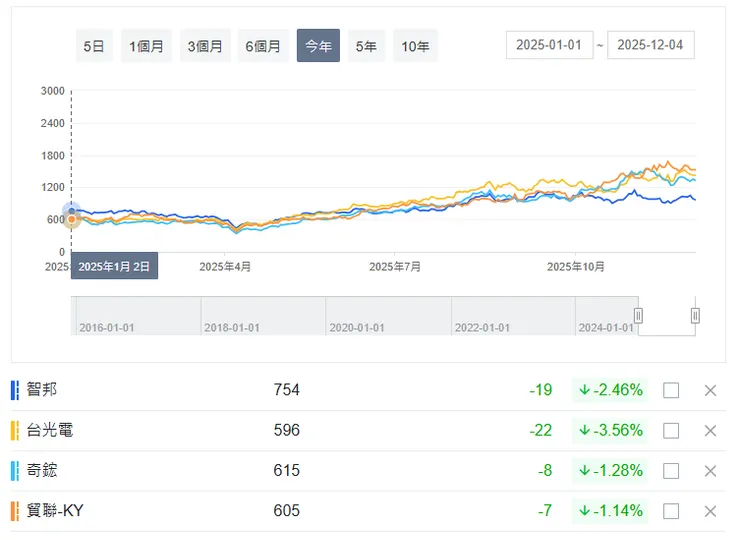The image size is (740, 540).
Task: Check the 貿聯-KY row checkbox
Action: [671, 511]
